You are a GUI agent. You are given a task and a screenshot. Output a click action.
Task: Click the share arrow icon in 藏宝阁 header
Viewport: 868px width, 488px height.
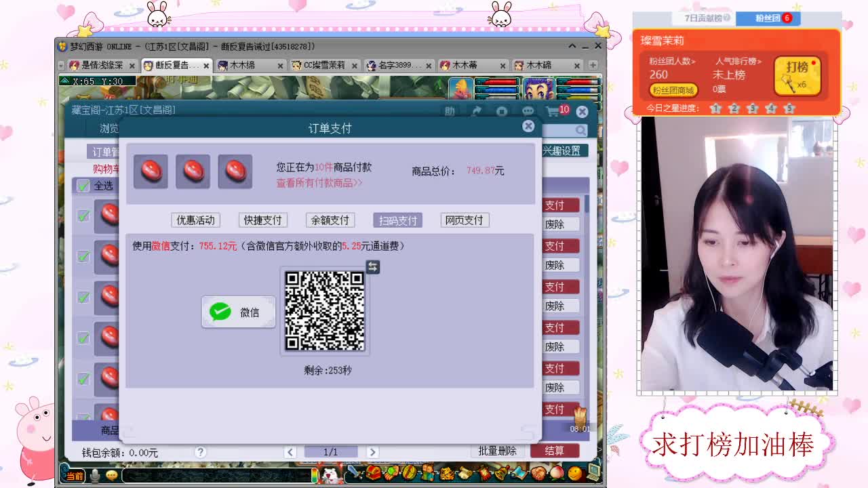coord(477,111)
